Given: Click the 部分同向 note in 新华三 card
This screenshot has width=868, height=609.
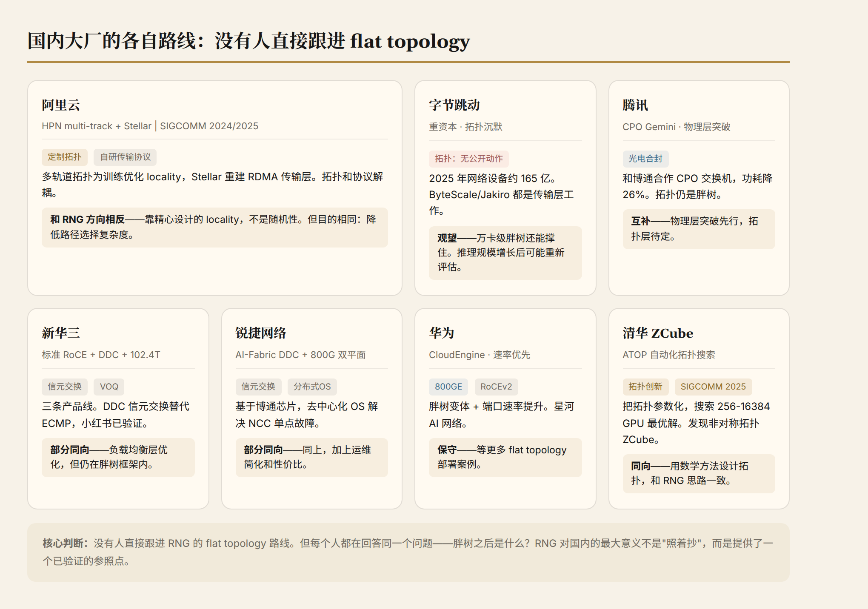Looking at the screenshot, I should 118,457.
